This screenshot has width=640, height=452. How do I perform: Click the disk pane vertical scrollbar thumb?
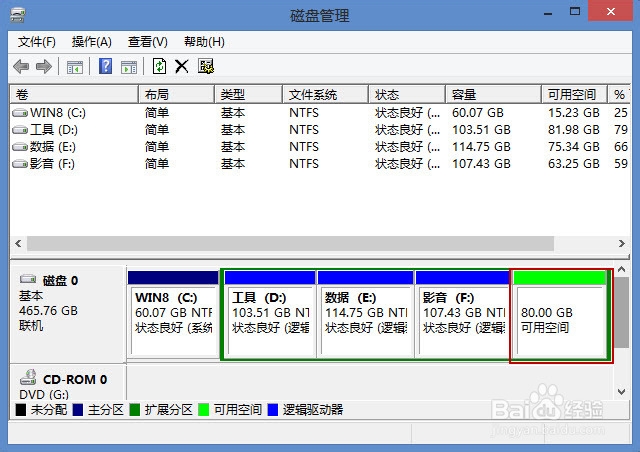[x=622, y=313]
